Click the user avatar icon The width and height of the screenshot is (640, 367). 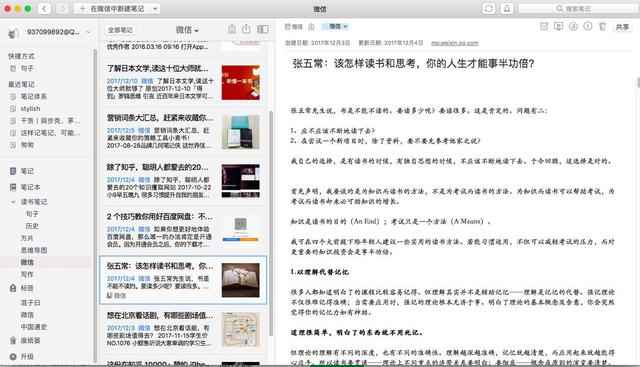tap(13, 32)
